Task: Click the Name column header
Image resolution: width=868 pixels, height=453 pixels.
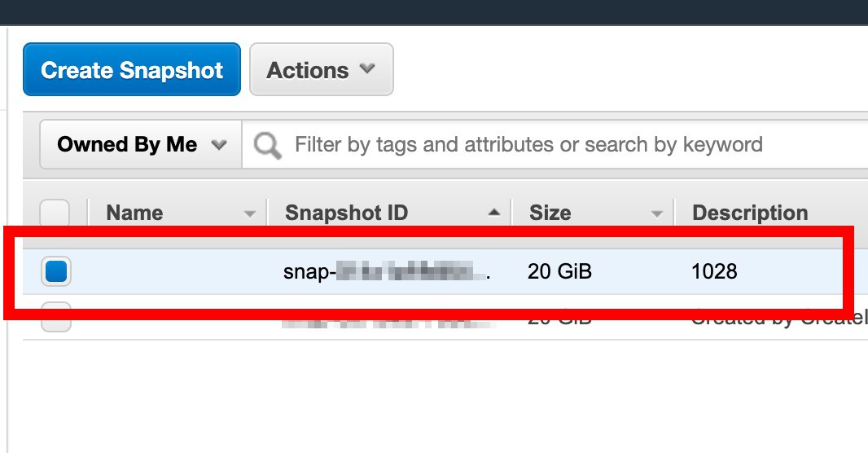Action: pyautogui.click(x=134, y=213)
